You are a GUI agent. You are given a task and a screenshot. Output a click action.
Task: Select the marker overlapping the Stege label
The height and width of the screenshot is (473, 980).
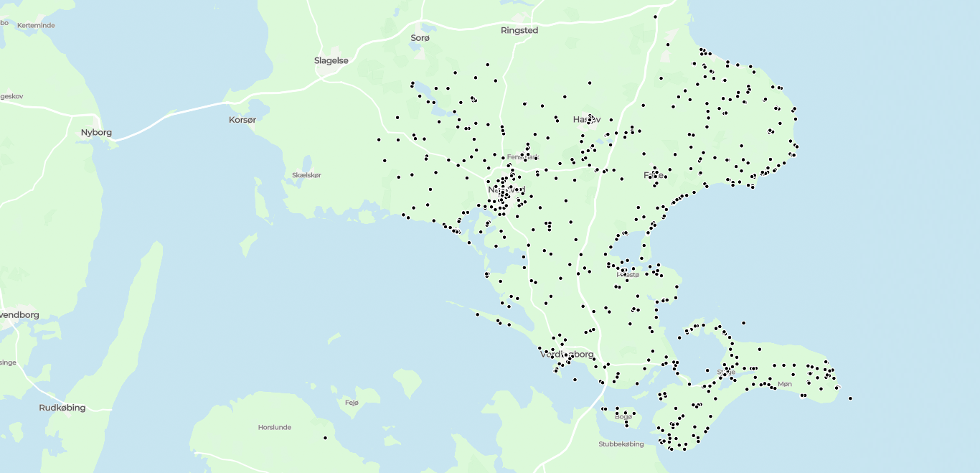(x=725, y=374)
